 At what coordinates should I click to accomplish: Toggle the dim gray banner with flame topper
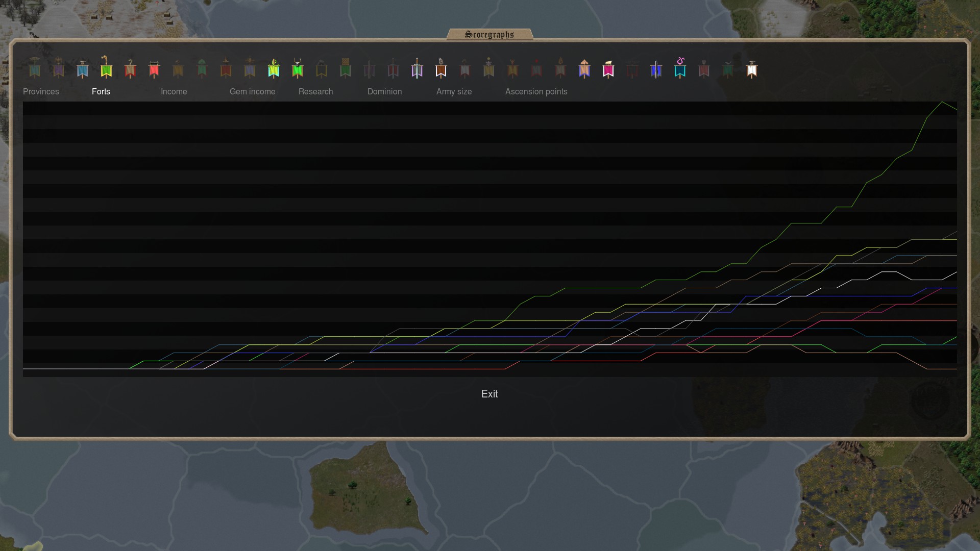click(x=560, y=67)
